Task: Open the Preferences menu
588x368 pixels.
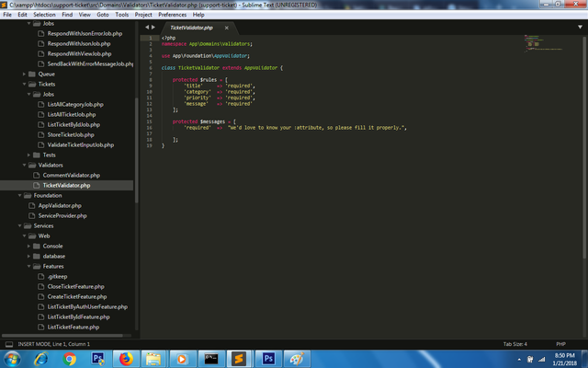Action: coord(172,15)
